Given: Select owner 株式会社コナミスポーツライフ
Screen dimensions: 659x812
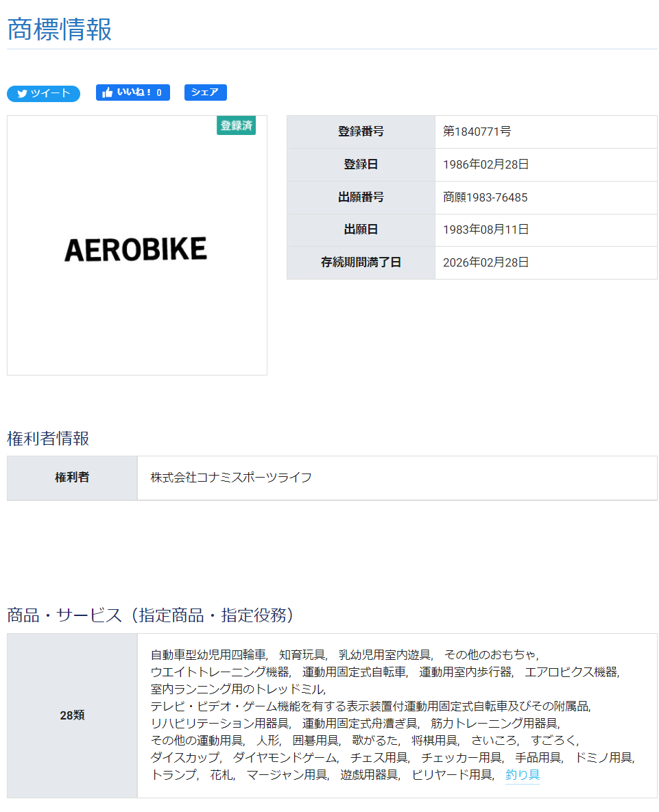Looking at the screenshot, I should (x=231, y=478).
